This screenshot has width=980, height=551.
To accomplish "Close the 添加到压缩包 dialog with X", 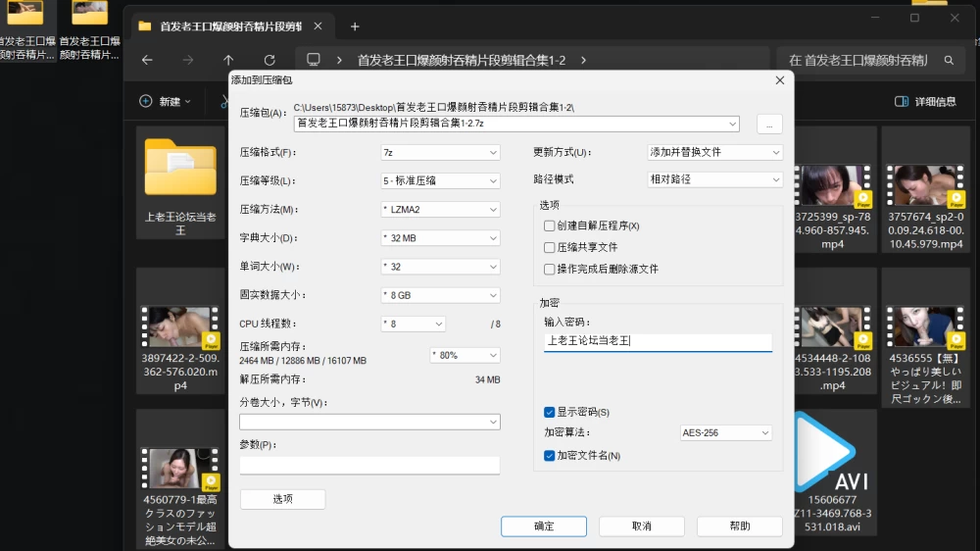I will (x=779, y=80).
